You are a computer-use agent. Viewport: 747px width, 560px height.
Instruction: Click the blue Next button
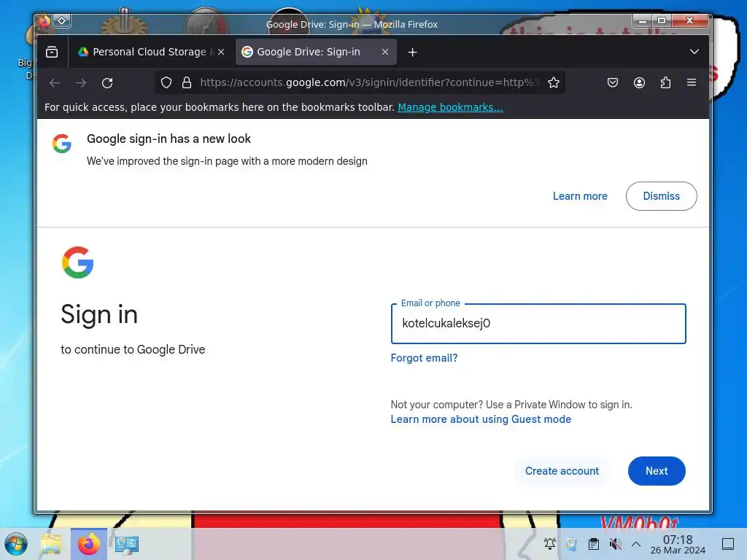657,471
